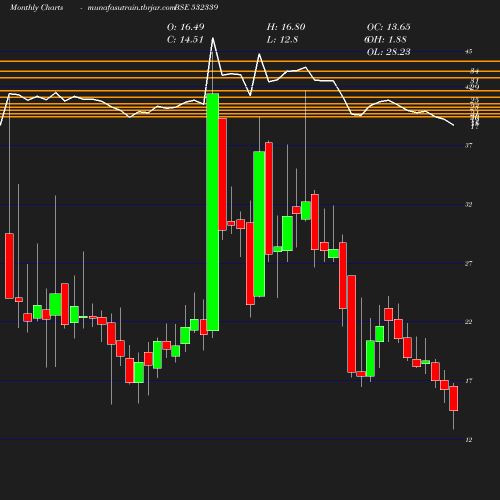
Task: Click the munafasutra website watermark text
Action: 131,8
